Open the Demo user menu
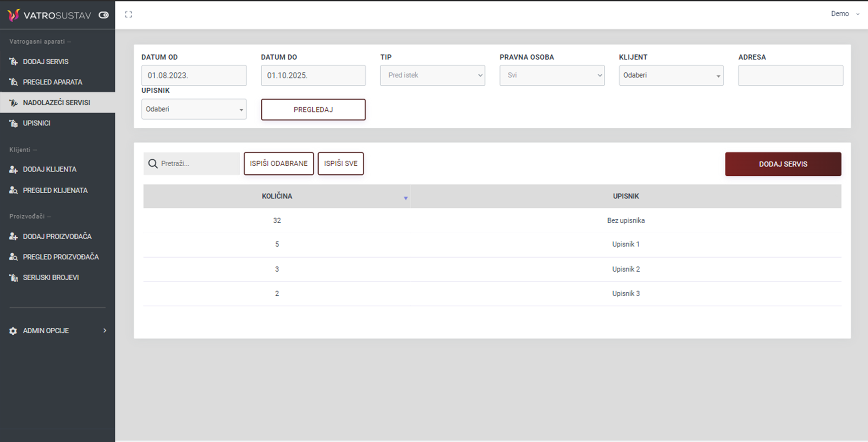This screenshot has width=868, height=442. [844, 14]
